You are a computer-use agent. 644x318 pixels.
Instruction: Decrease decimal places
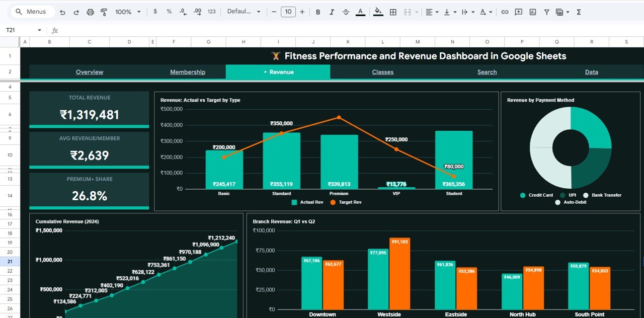[182, 11]
